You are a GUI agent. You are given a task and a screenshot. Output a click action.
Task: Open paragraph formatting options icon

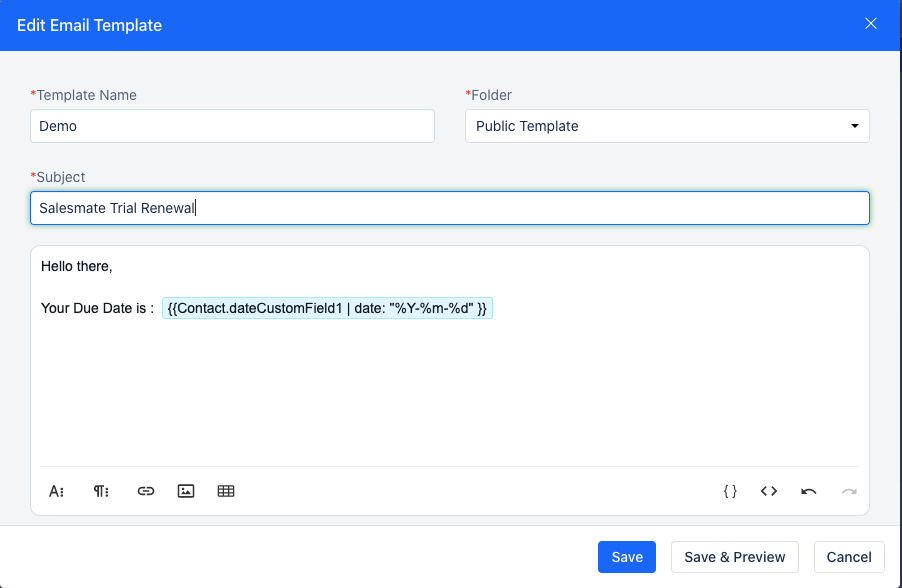[101, 491]
